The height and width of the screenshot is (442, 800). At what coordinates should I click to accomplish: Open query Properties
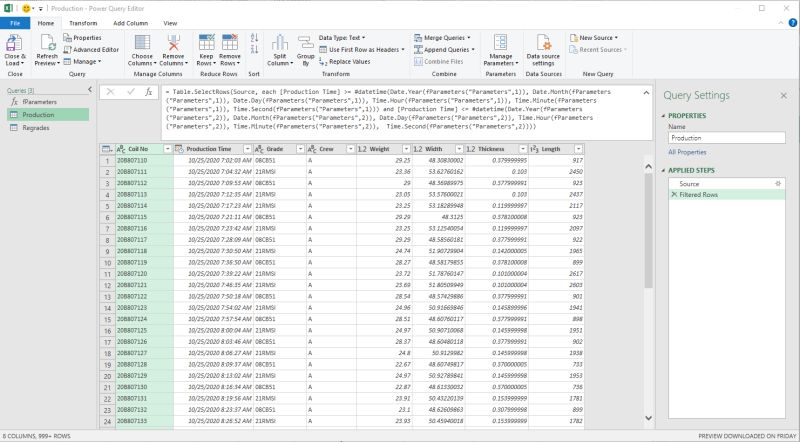[82, 38]
